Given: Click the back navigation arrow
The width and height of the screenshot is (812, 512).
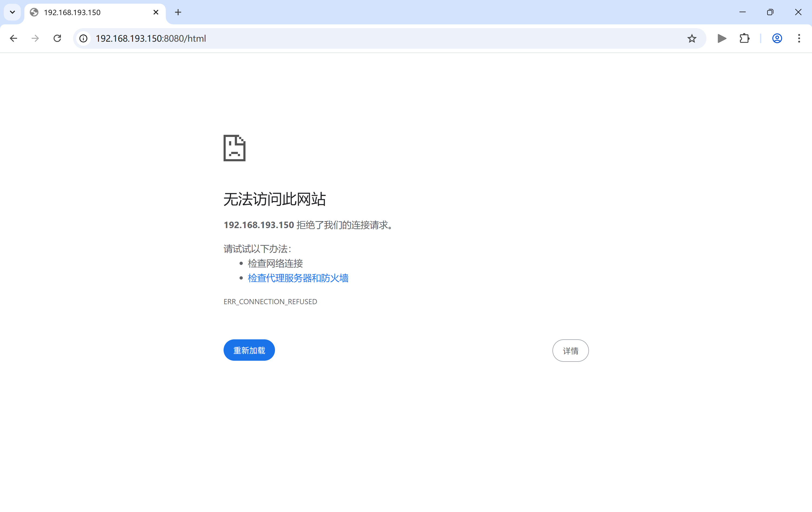Looking at the screenshot, I should [14, 38].
